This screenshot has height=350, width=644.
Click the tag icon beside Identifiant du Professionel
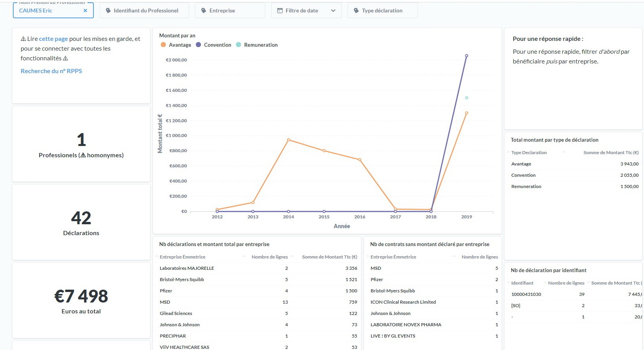(108, 11)
